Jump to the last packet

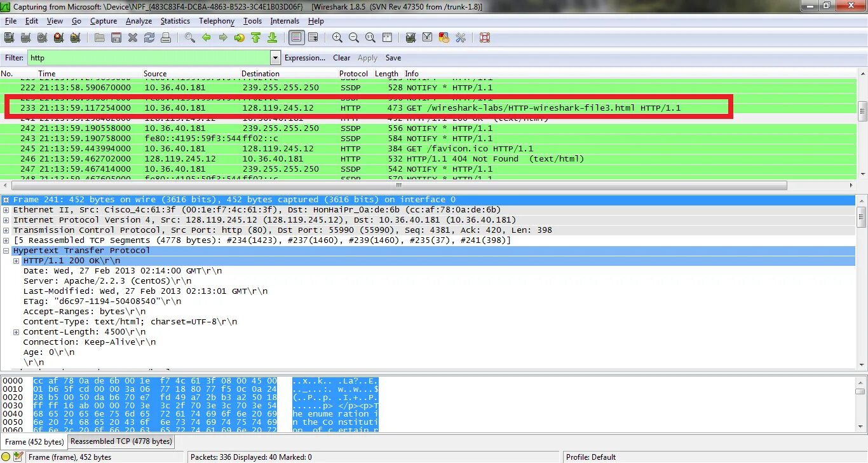coord(273,38)
